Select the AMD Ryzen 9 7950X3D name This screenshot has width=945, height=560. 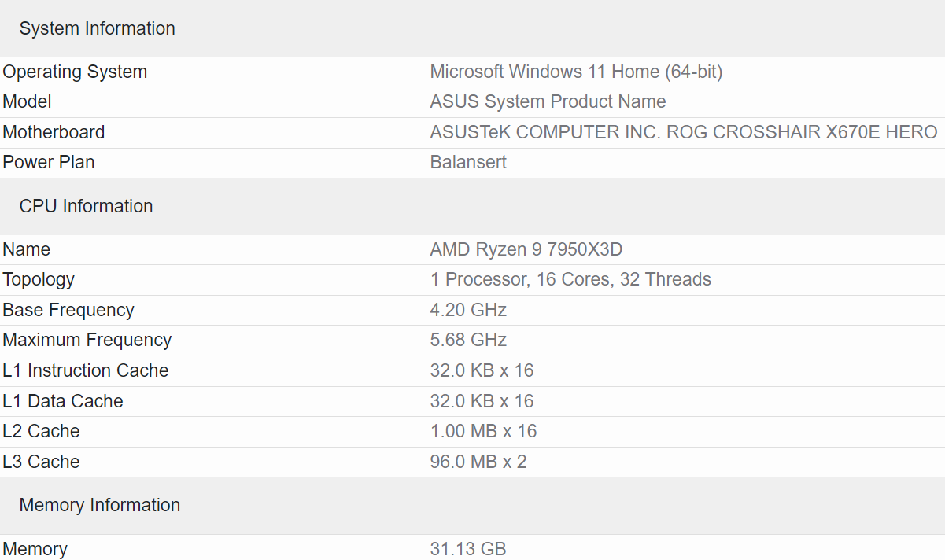526,249
